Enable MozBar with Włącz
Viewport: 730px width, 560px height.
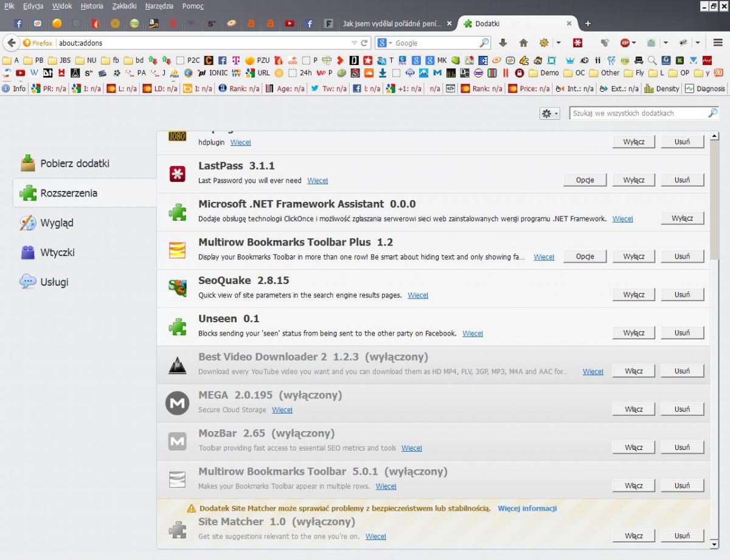point(634,448)
